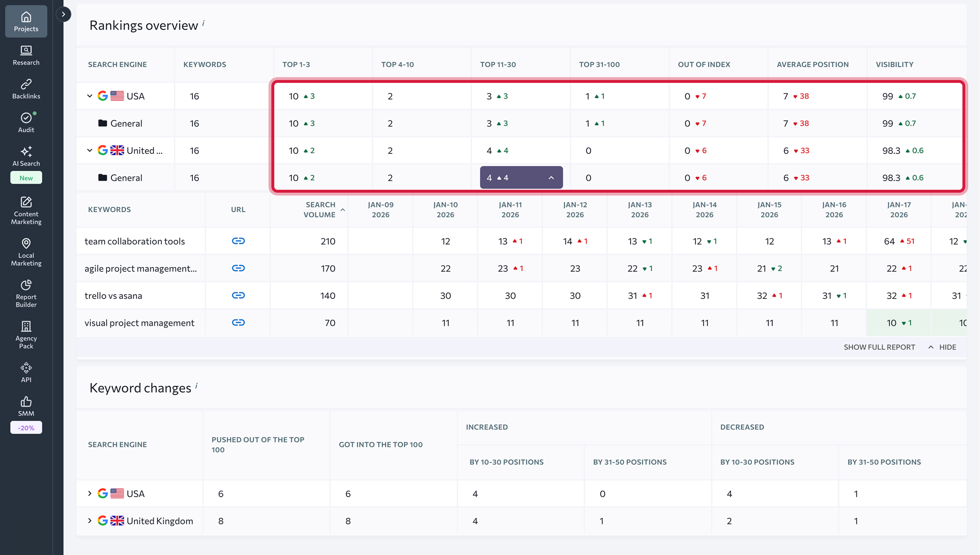Open the API section
Image resolution: width=980 pixels, height=555 pixels.
[26, 372]
